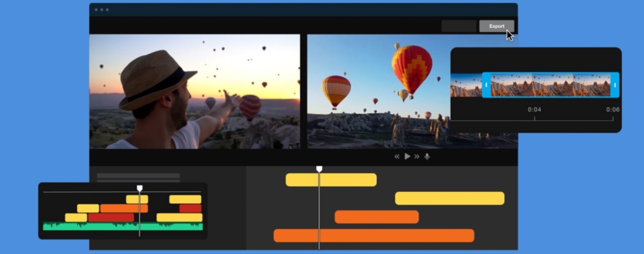644x254 pixels.
Task: Click the green audio waveform track
Action: (x=123, y=226)
